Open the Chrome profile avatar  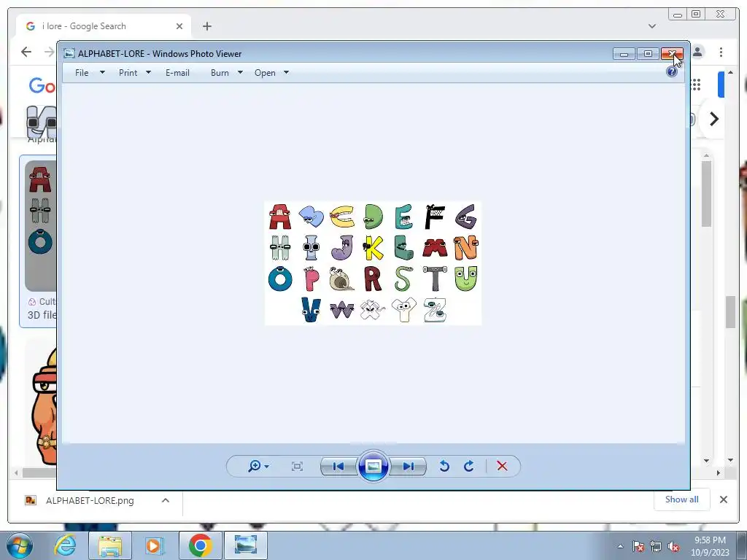pos(697,52)
